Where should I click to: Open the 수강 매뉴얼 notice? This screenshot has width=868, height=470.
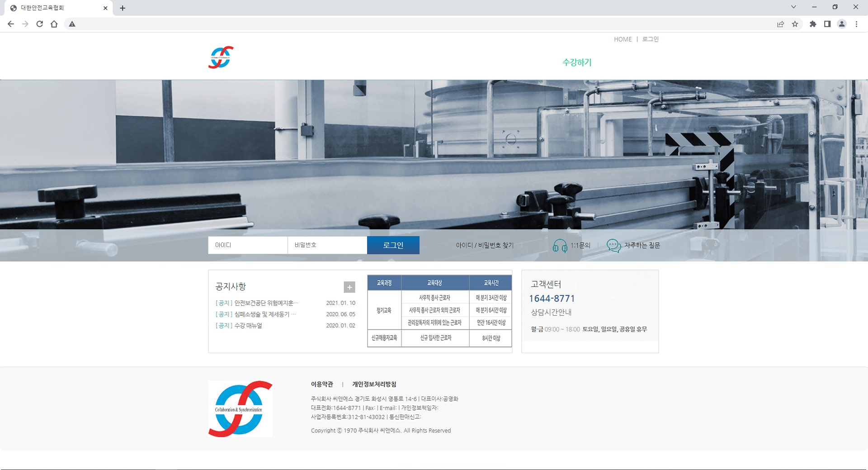tap(248, 326)
